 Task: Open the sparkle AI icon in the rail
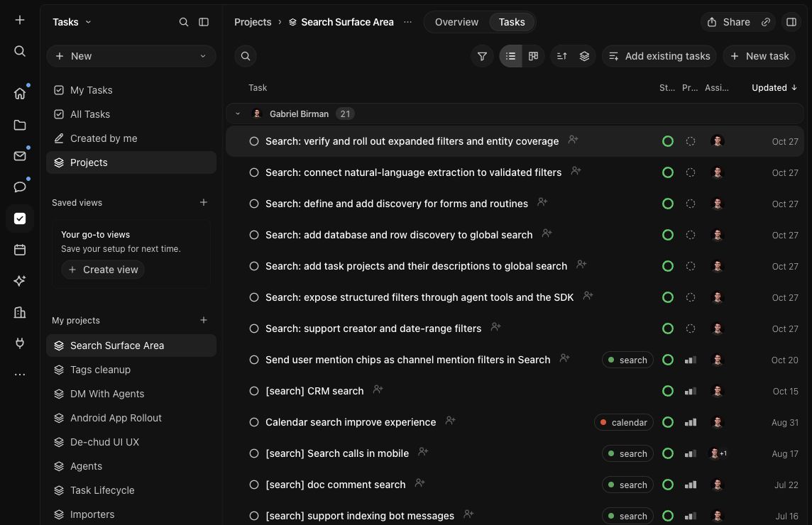pyautogui.click(x=20, y=281)
